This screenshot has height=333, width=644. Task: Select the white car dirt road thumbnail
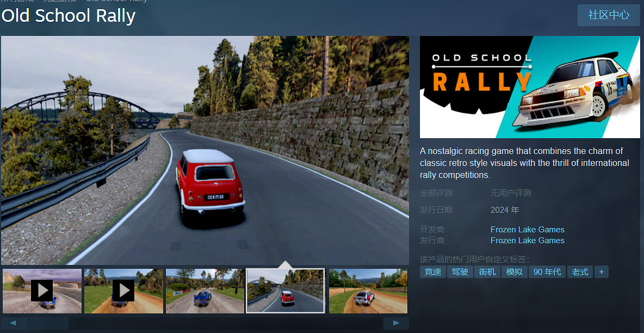click(x=368, y=291)
